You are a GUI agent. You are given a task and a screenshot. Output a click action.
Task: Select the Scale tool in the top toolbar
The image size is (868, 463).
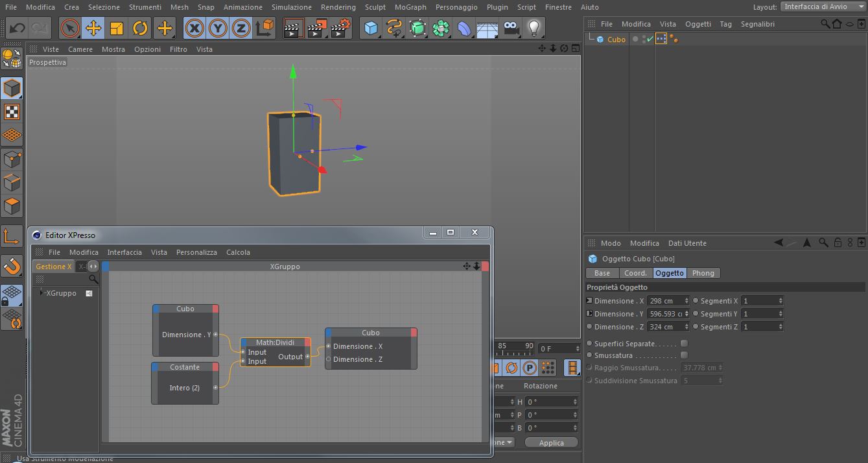117,29
